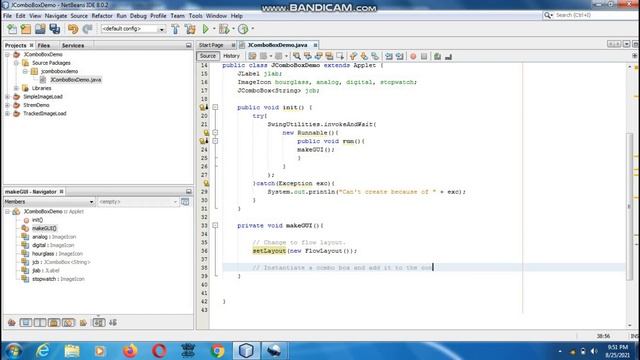
Task: Click the Redo toolbar icon
Action: pos(87,29)
